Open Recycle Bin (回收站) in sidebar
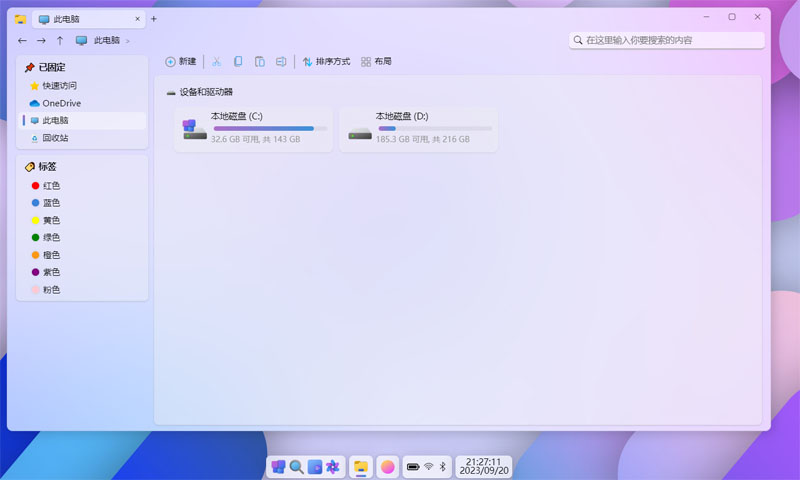Viewport: 800px width, 480px height. coord(82,138)
